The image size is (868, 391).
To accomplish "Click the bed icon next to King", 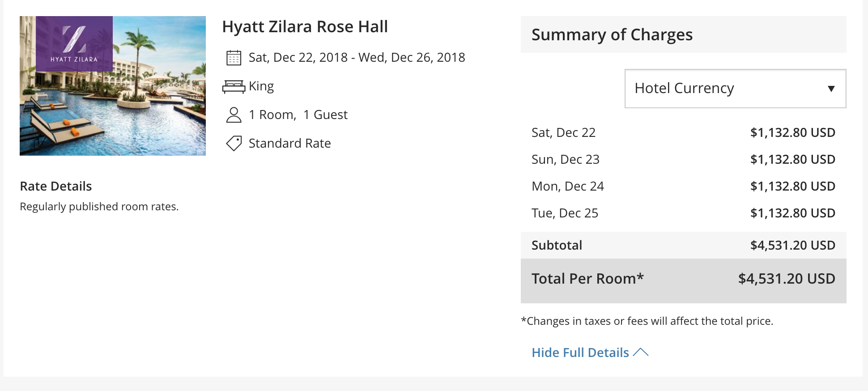I will pos(234,86).
